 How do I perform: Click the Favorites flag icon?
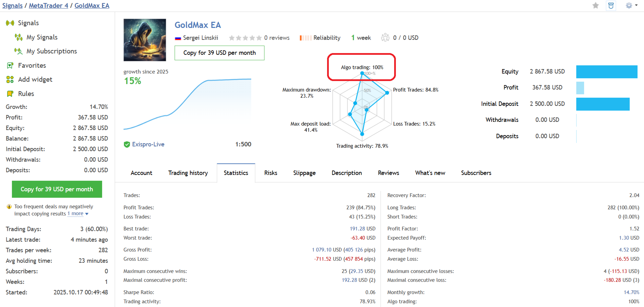click(x=10, y=65)
